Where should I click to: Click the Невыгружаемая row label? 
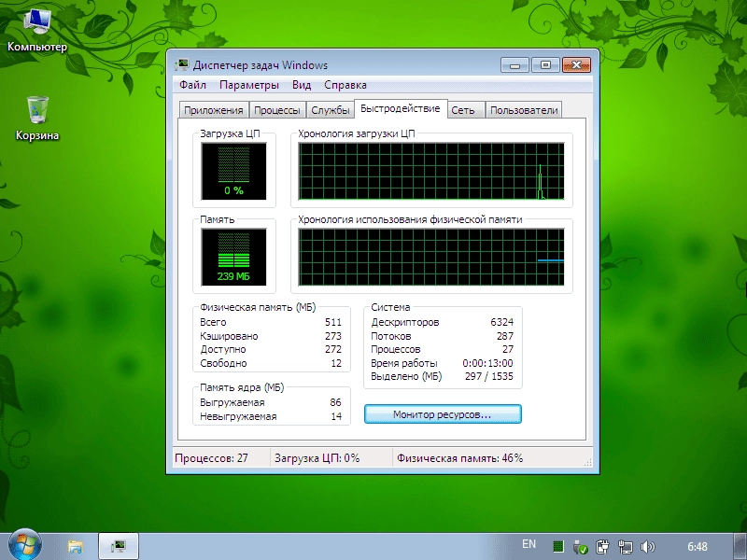click(x=238, y=416)
